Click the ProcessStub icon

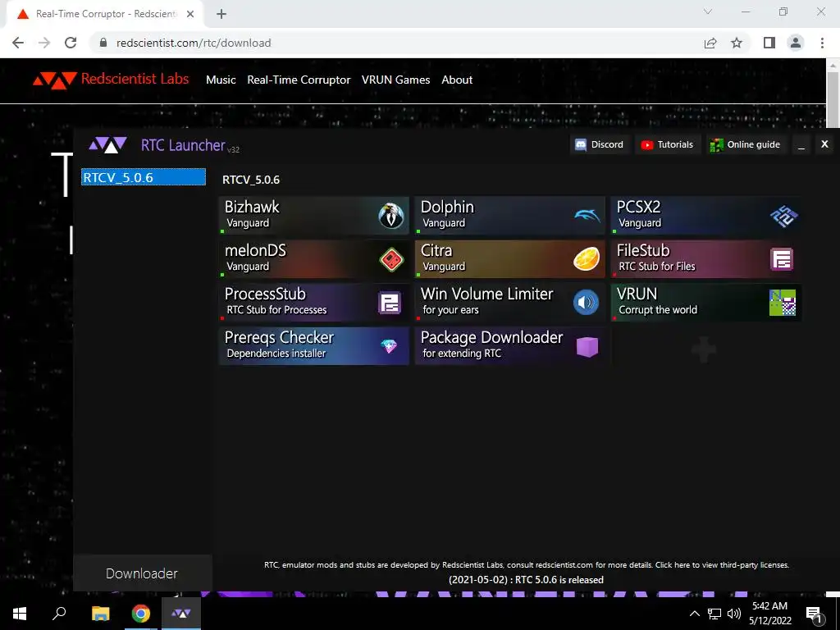point(390,303)
